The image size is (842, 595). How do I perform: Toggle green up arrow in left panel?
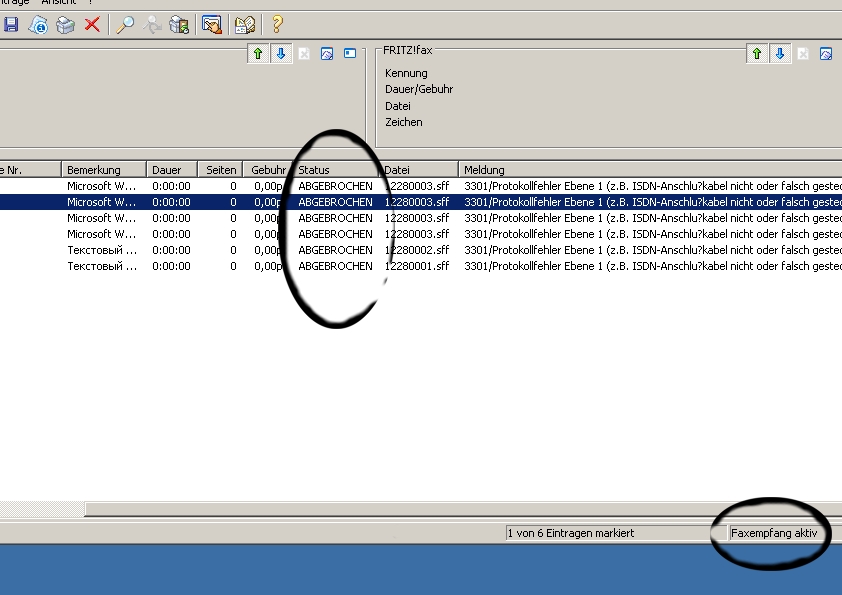258,54
